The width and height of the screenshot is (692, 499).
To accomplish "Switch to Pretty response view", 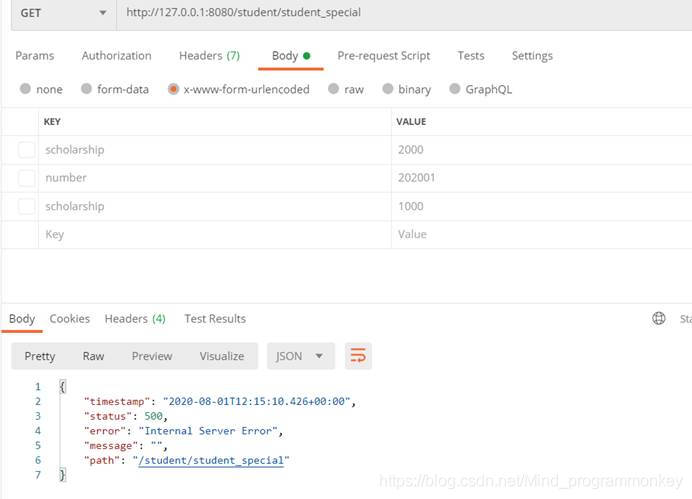I will click(40, 356).
